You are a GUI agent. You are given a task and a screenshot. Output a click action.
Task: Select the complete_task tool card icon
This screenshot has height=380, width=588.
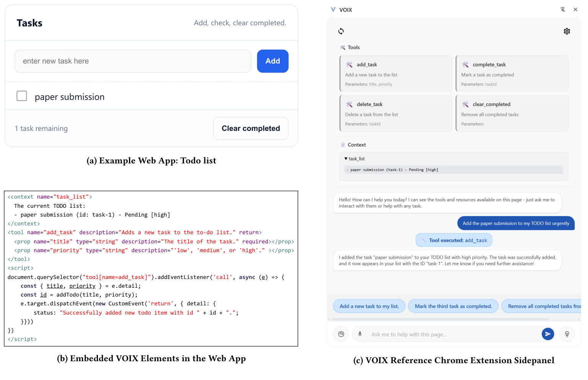pos(466,64)
